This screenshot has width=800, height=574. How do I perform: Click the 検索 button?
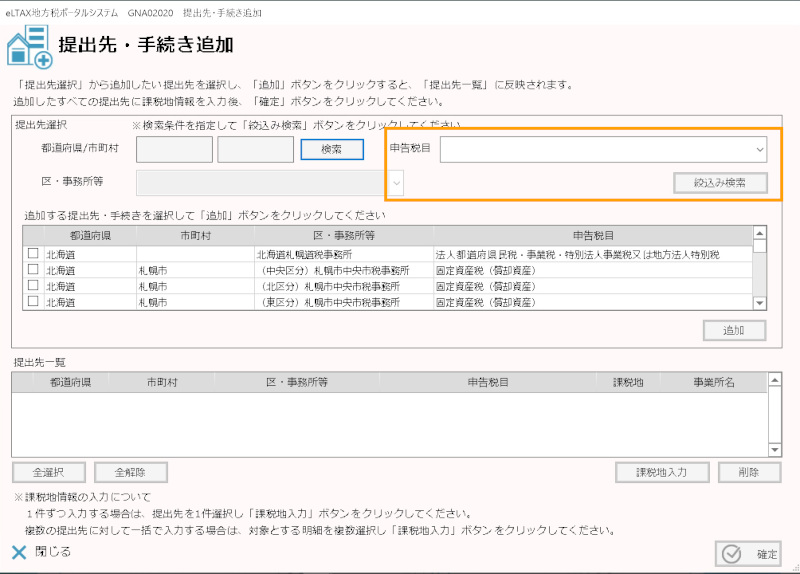tap(332, 149)
